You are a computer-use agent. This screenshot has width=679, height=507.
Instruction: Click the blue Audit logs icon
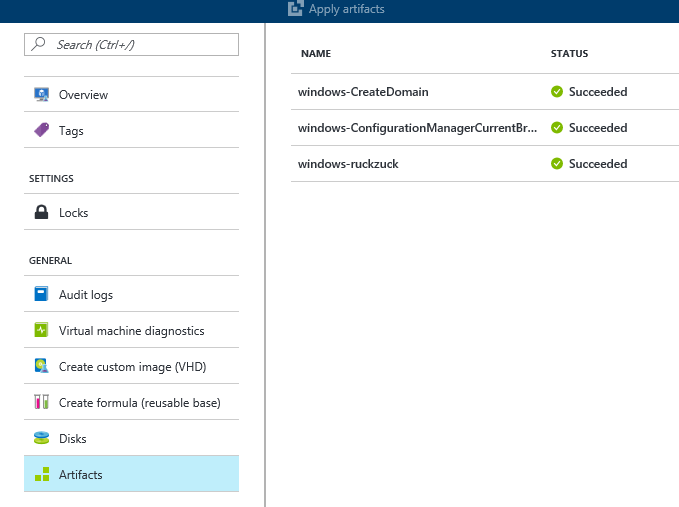click(41, 294)
